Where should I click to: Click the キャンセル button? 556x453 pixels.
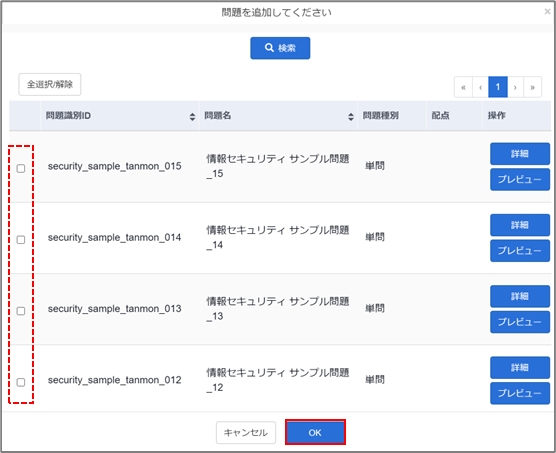point(246,432)
